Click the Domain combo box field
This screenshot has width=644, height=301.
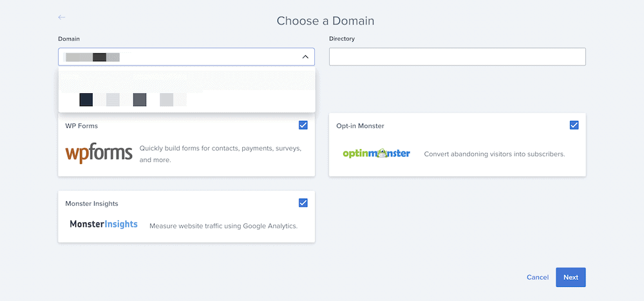[x=174, y=57]
